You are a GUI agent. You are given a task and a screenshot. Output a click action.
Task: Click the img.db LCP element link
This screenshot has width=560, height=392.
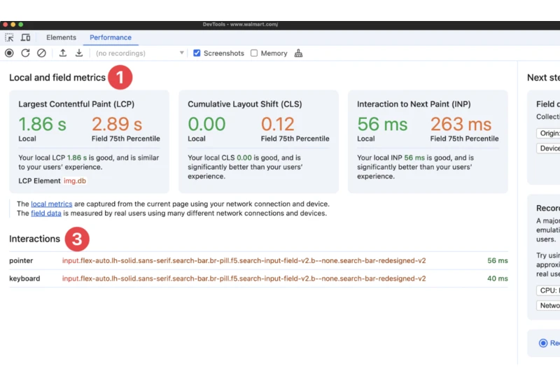pyautogui.click(x=75, y=181)
